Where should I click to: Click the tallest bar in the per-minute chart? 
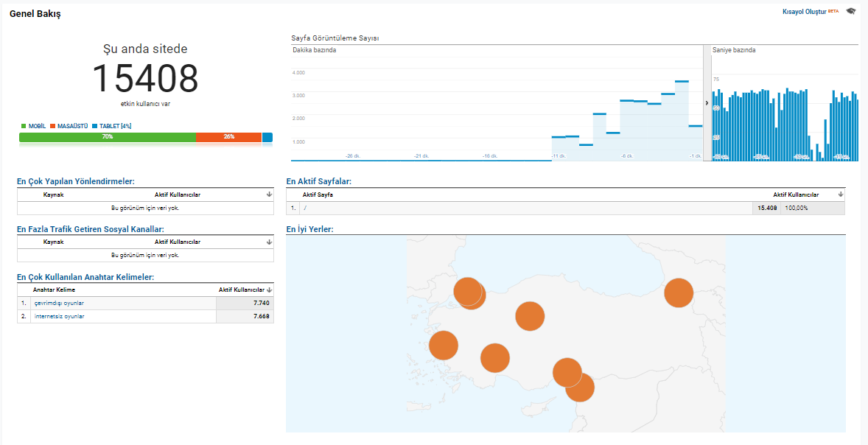click(682, 121)
